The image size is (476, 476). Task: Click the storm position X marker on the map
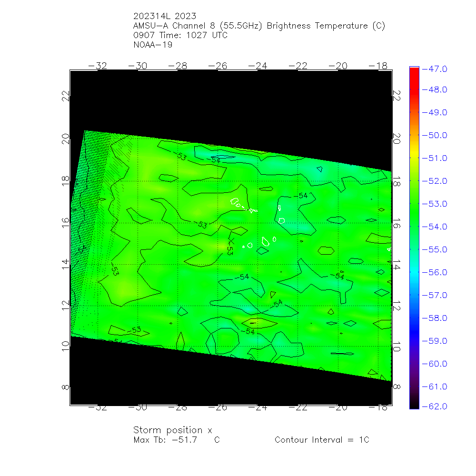[231, 241]
